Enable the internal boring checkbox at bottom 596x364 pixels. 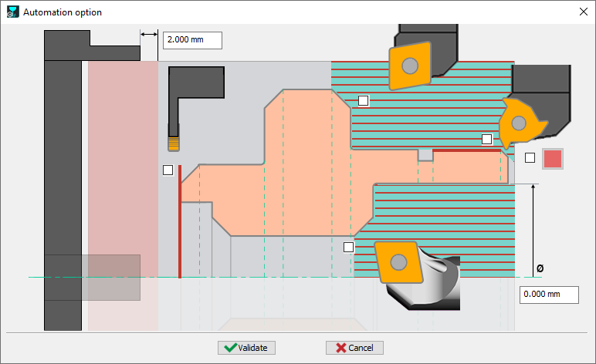349,247
